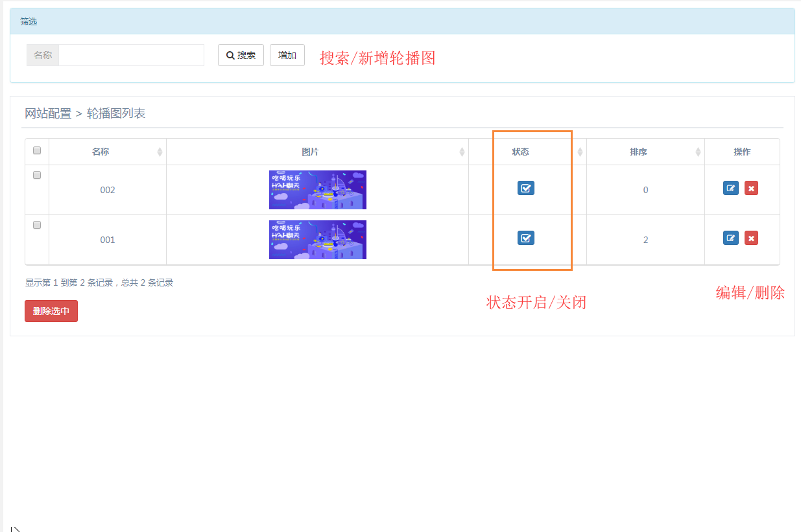This screenshot has height=532, width=801.
Task: Sort table by the 状态 column arrows
Action: click(x=580, y=152)
